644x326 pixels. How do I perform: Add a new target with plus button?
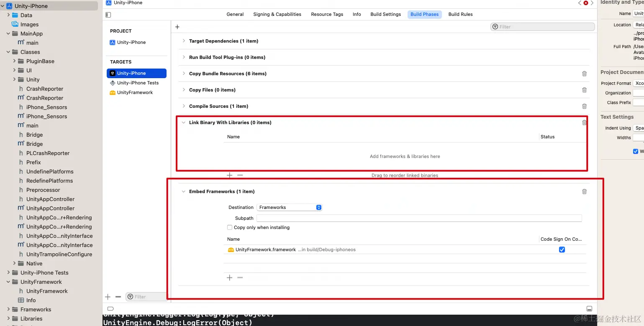pos(108,297)
